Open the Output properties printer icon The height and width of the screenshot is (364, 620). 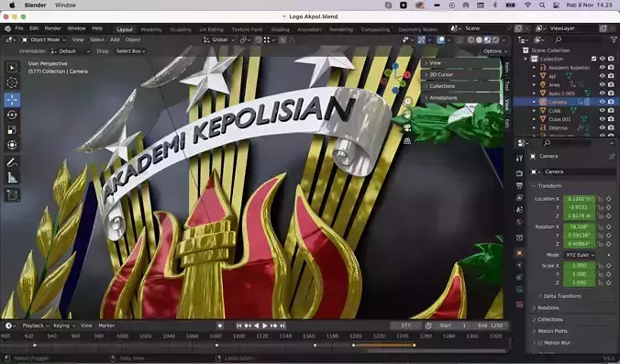click(519, 185)
